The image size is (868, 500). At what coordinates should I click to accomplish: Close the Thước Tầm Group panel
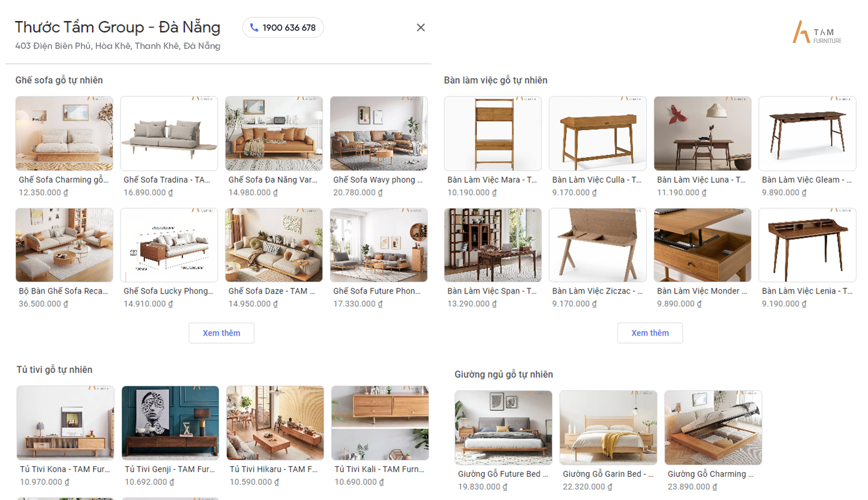click(x=420, y=28)
